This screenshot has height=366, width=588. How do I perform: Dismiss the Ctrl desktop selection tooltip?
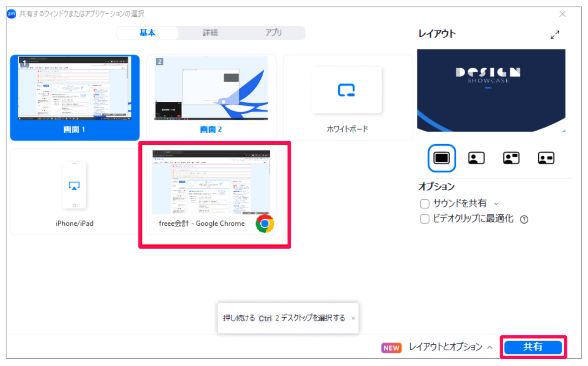coord(353,318)
